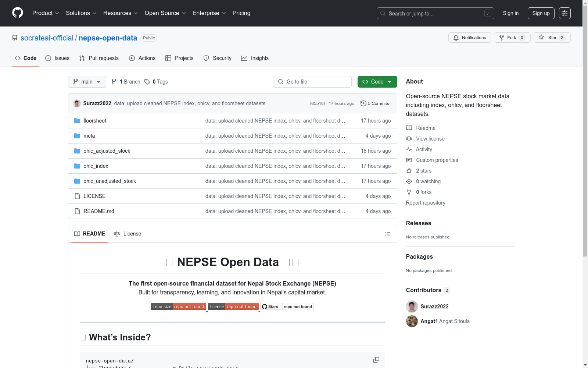Open the README.md file
This screenshot has height=368, width=588.
99,211
